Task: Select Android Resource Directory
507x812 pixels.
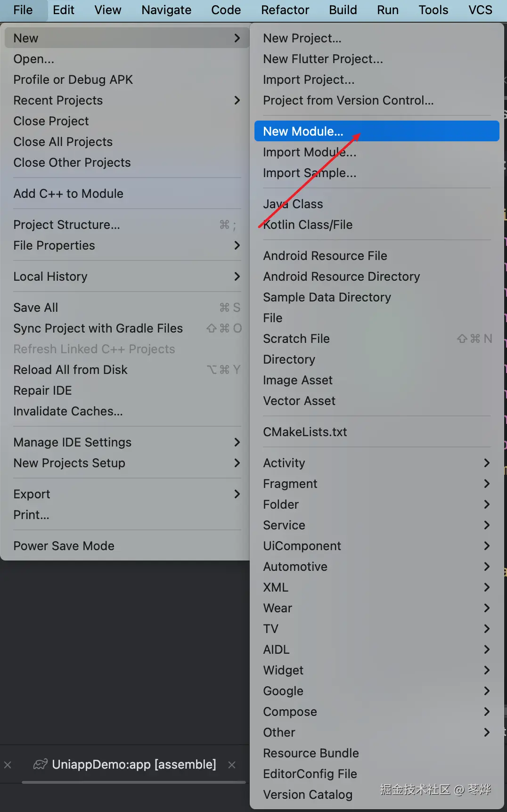Action: [x=342, y=276]
